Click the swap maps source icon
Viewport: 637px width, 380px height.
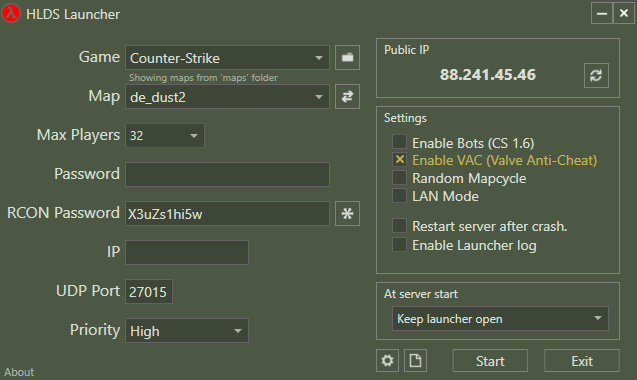point(347,96)
